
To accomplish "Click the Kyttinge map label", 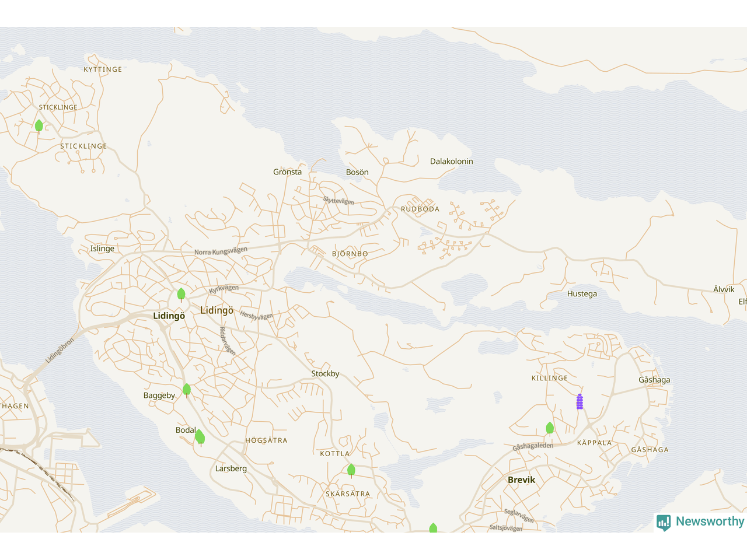I will (x=103, y=69).
